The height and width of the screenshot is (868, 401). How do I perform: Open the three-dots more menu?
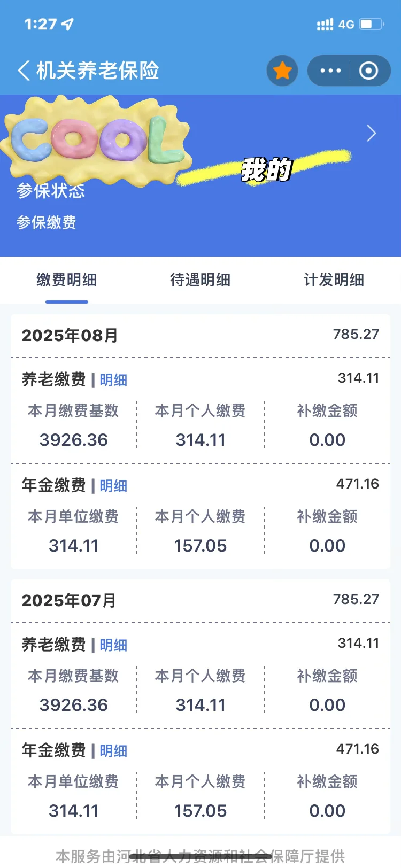pos(330,71)
